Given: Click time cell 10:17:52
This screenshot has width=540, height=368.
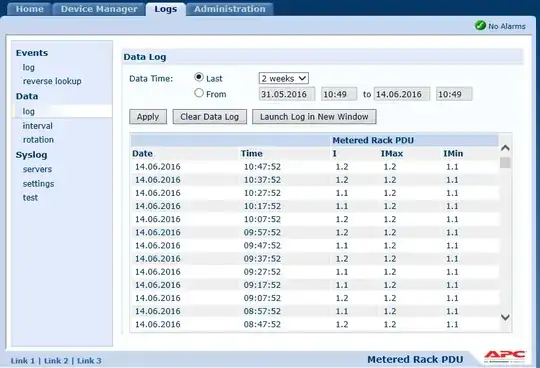Looking at the screenshot, I should 262,206.
